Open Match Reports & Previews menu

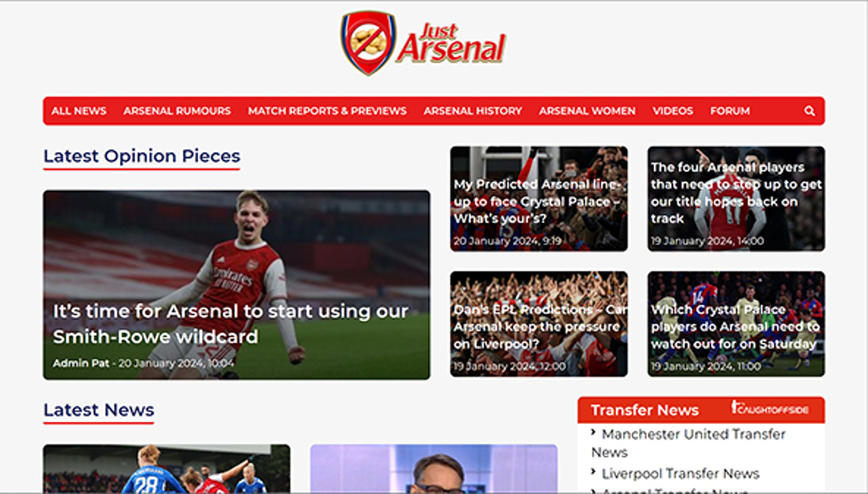327,111
